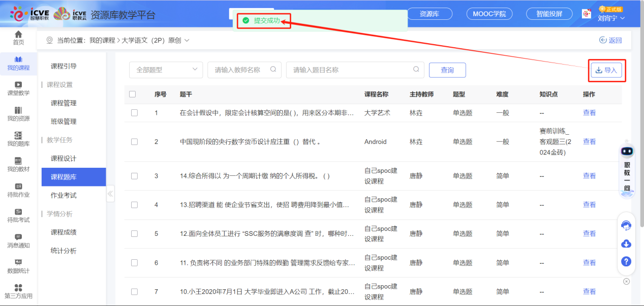The image size is (644, 306).
Task: Select the checkbox for question row 3
Action: pyautogui.click(x=134, y=176)
